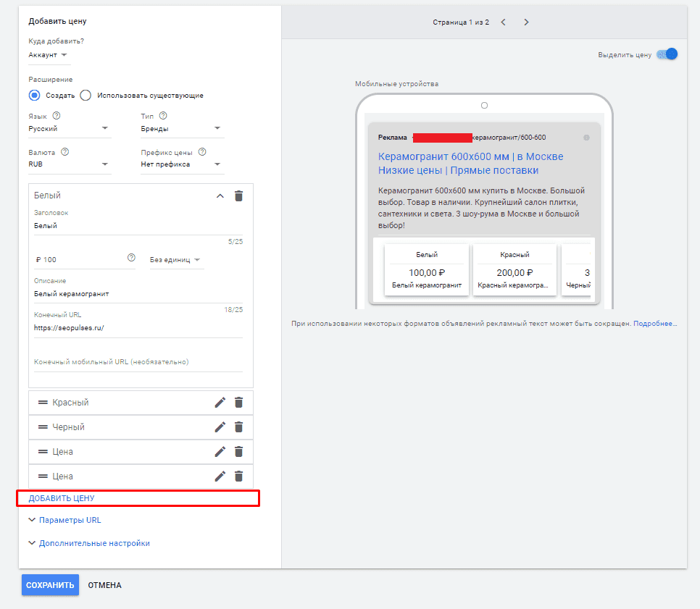Click ДОБАВИТЬ ЦЕНУ link
The width and height of the screenshot is (700, 609).
62,498
